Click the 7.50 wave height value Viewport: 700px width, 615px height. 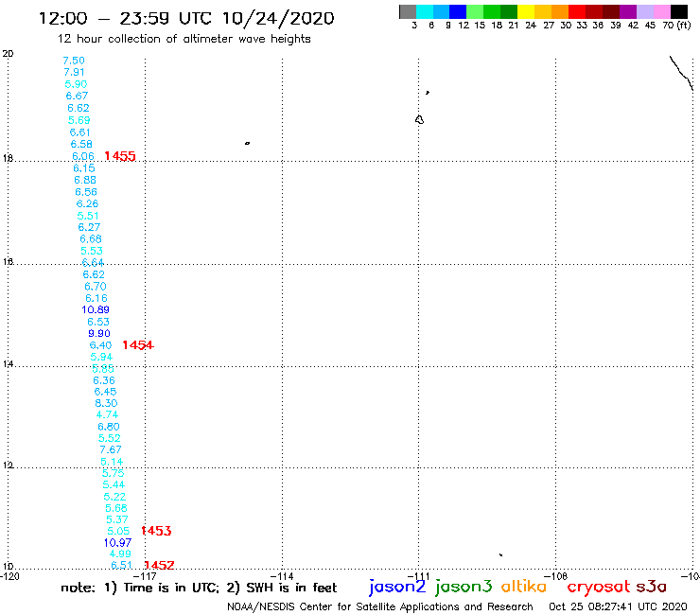tap(74, 61)
